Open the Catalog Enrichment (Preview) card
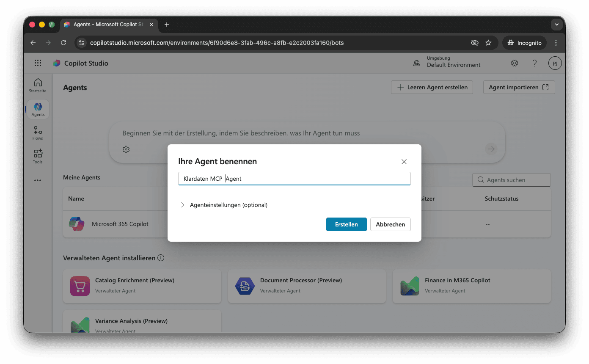 (x=142, y=286)
